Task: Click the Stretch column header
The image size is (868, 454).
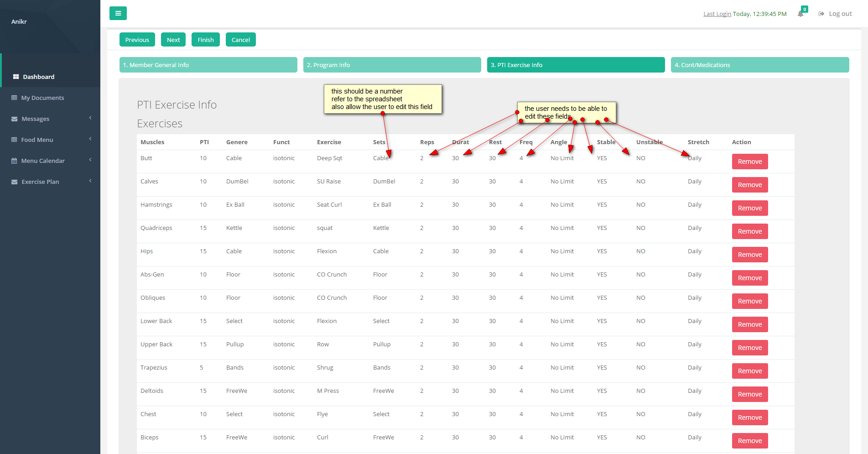Action: pyautogui.click(x=698, y=142)
